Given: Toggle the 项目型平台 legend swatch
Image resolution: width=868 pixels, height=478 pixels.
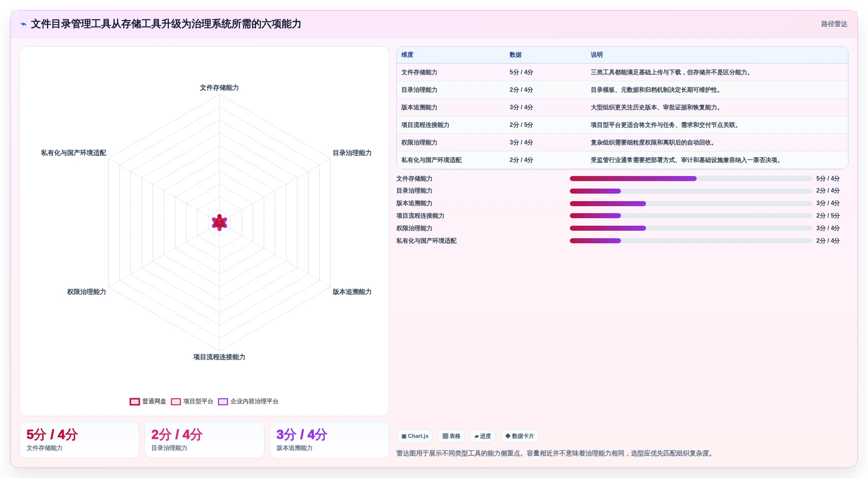Looking at the screenshot, I should click(176, 402).
